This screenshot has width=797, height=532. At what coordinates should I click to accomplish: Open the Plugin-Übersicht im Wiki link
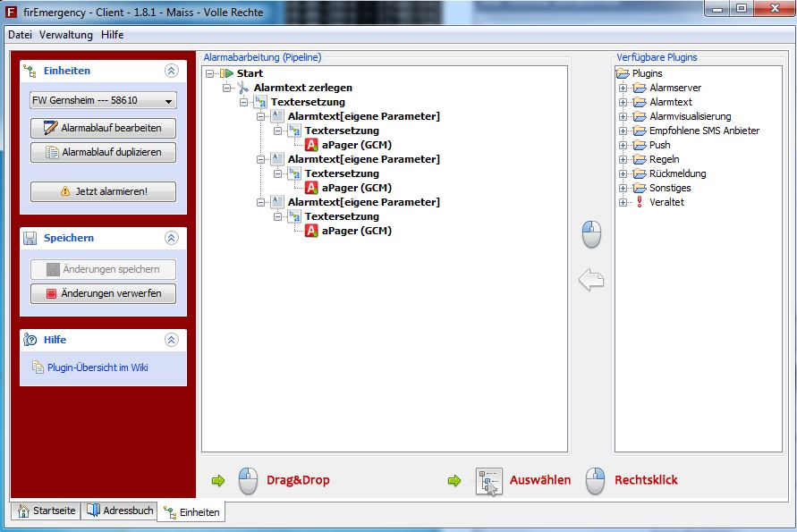point(98,367)
